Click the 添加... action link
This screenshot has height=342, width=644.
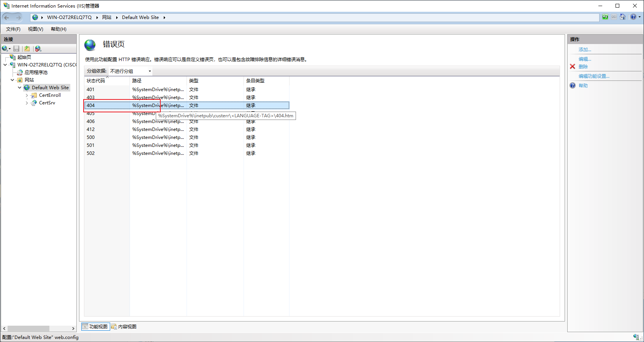pyautogui.click(x=585, y=50)
